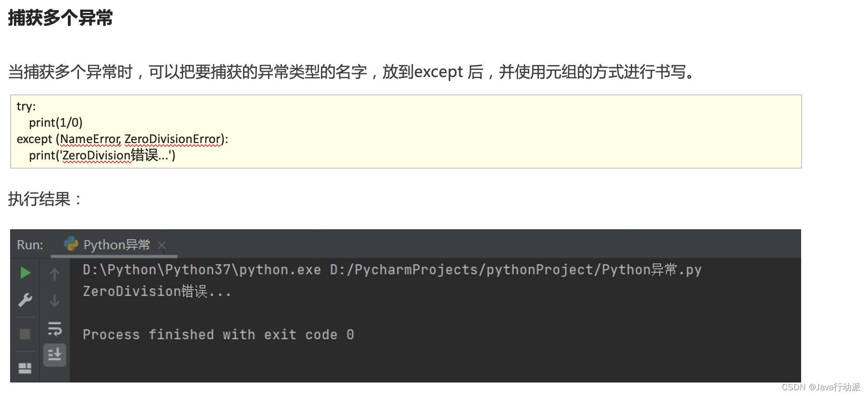Click the Process finished exit code line
The width and height of the screenshot is (868, 396).
(218, 335)
